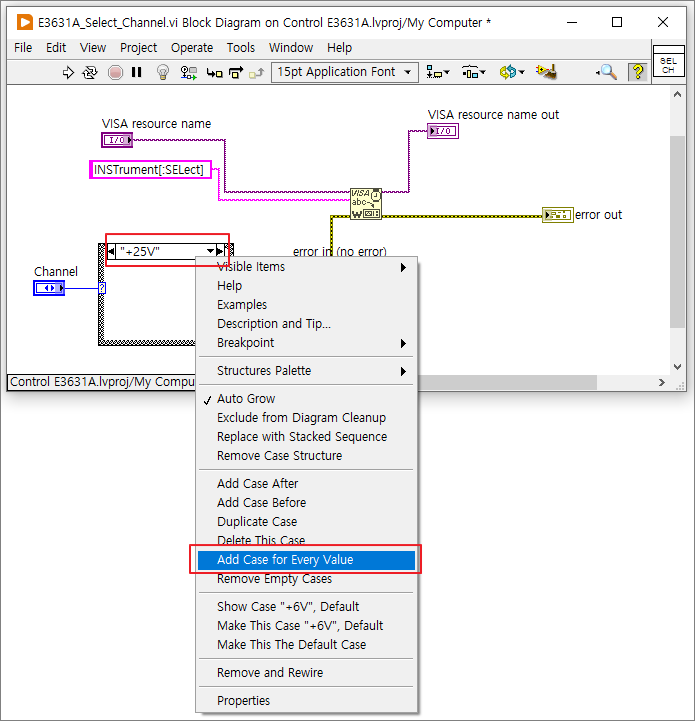Click the Step Into icon
Viewport: 695px width, 721px height.
click(x=214, y=73)
